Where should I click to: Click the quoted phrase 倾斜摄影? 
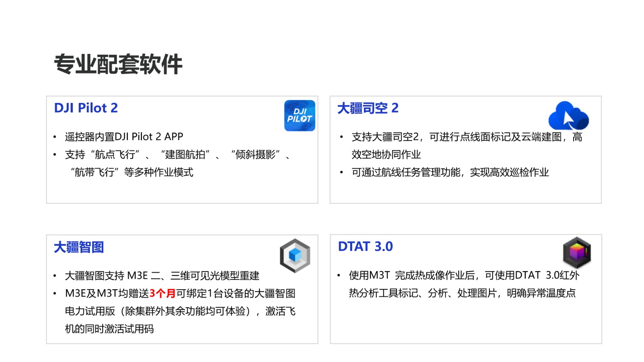(x=255, y=154)
